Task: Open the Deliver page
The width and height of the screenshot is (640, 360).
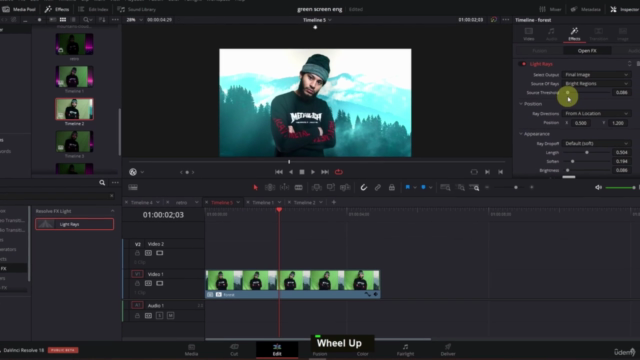Action: coord(448,350)
